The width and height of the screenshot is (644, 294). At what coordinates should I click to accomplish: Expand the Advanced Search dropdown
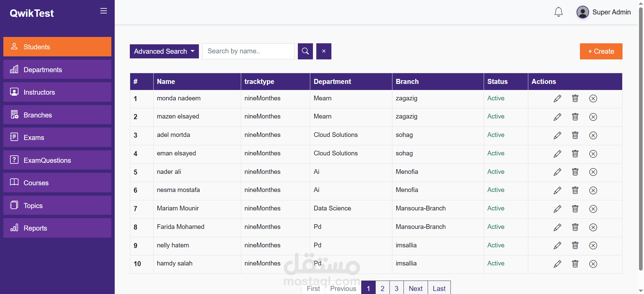coord(164,51)
